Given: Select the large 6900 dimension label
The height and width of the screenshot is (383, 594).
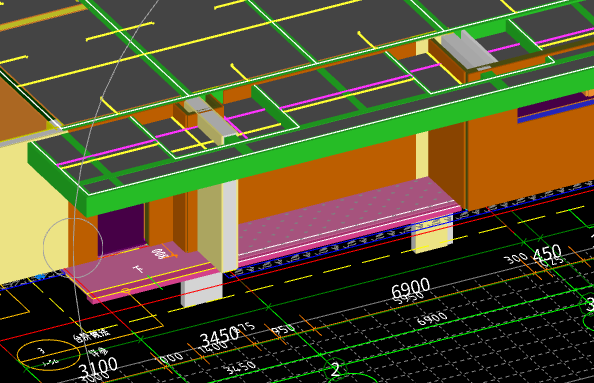Looking at the screenshot, I should [411, 289].
